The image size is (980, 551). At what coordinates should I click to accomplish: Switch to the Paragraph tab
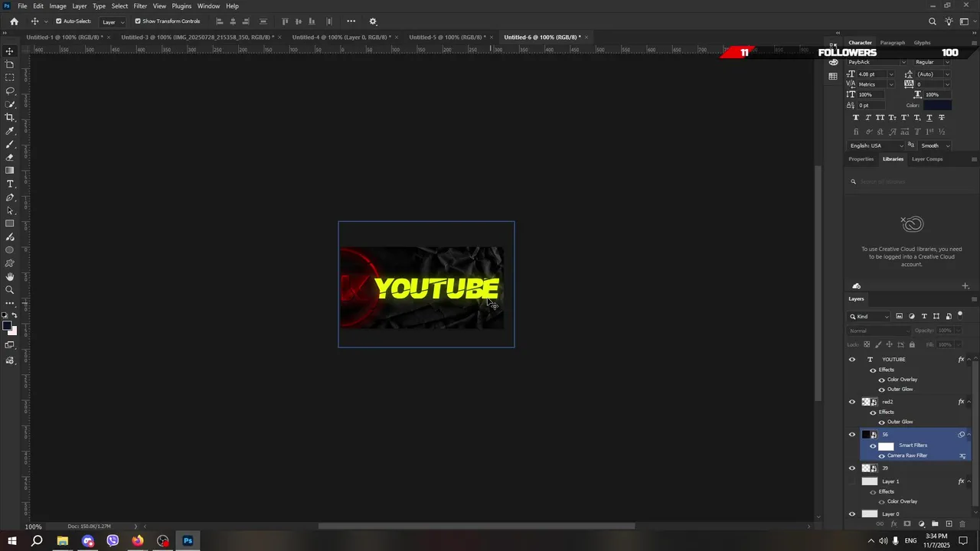[892, 43]
